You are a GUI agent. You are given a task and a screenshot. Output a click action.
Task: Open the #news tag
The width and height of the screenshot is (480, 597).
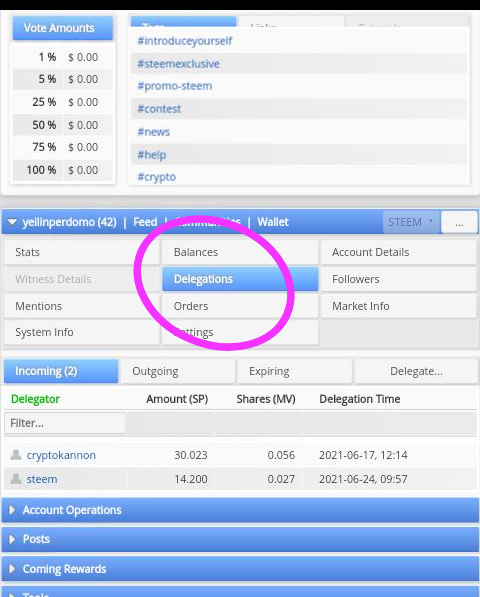153,132
